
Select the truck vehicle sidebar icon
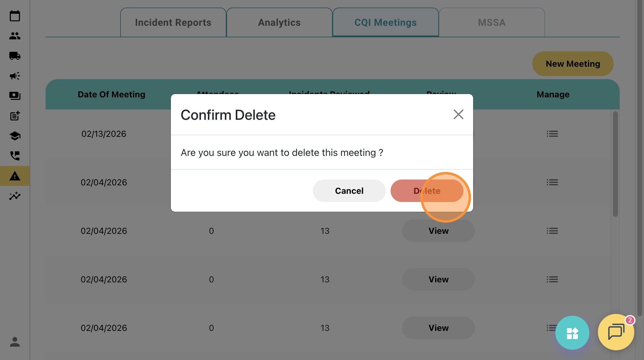[15, 56]
